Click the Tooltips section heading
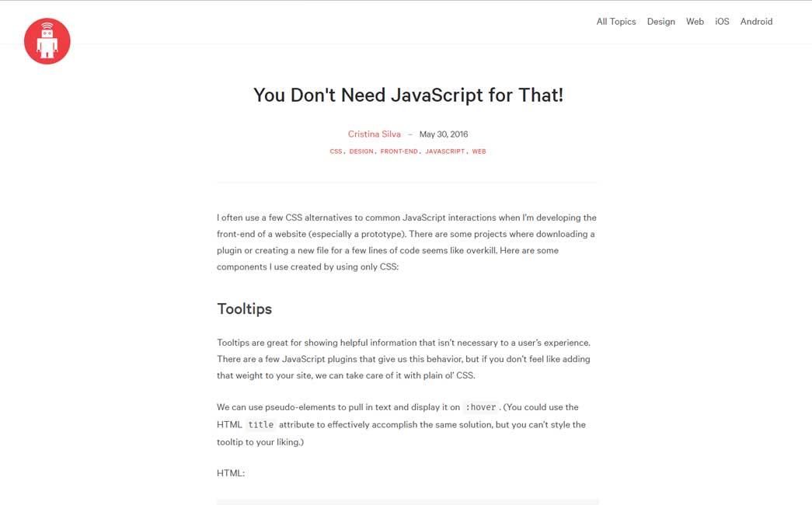The height and width of the screenshot is (505, 812). pyautogui.click(x=244, y=308)
